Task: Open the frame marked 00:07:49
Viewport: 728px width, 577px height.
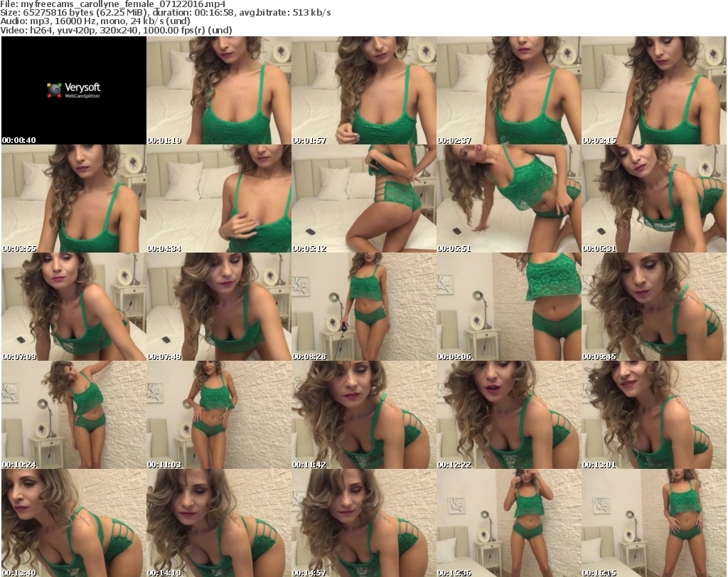Action: point(219,307)
